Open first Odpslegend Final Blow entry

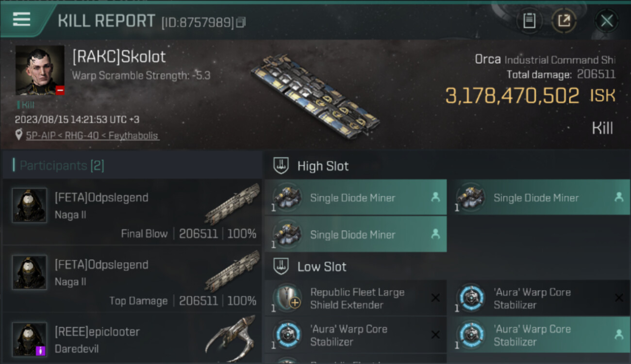pyautogui.click(x=132, y=213)
